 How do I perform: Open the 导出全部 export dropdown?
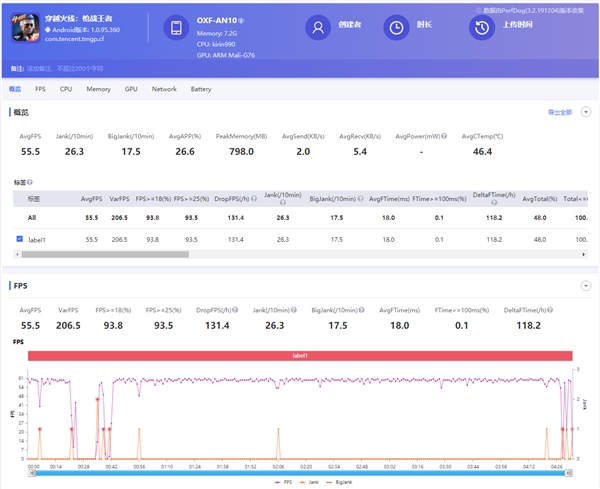click(559, 112)
